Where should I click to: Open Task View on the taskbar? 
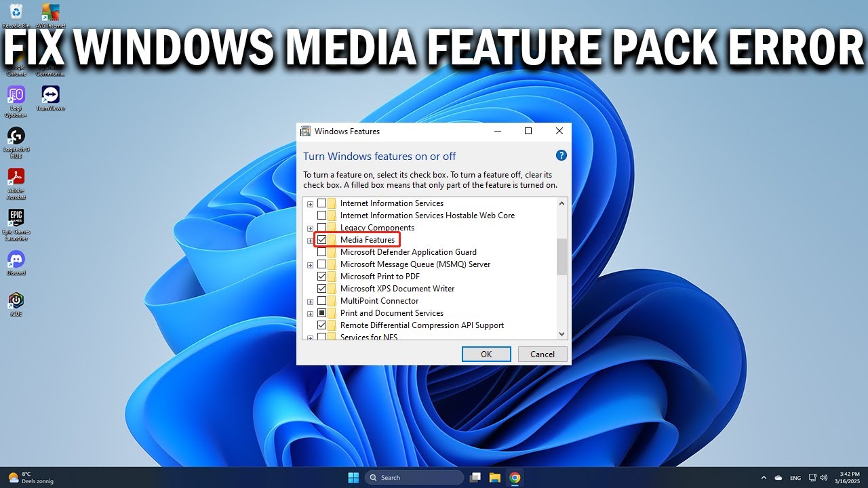[x=475, y=477]
